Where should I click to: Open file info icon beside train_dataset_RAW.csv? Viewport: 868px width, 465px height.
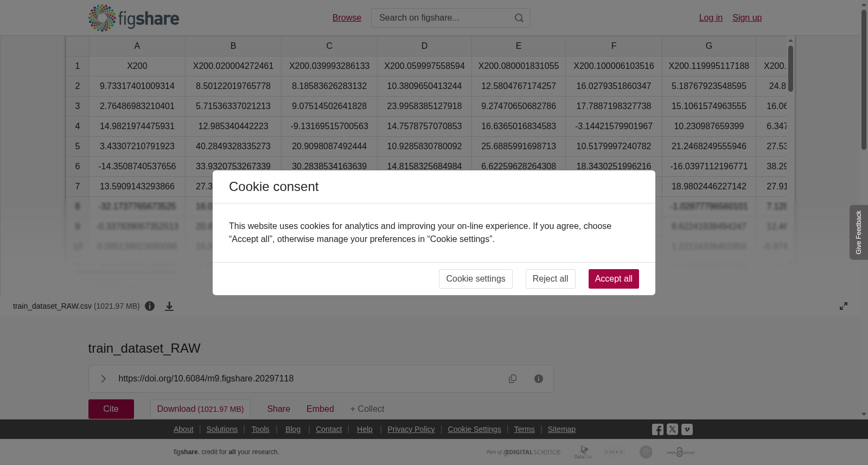point(150,306)
